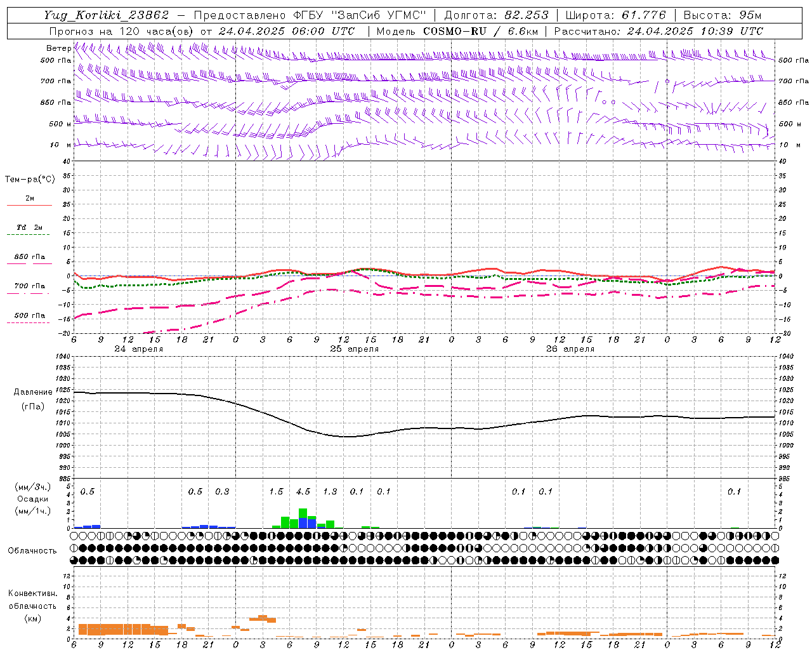Click the highest orange convective cloud block
The width and height of the screenshot is (812, 650).
point(263,618)
